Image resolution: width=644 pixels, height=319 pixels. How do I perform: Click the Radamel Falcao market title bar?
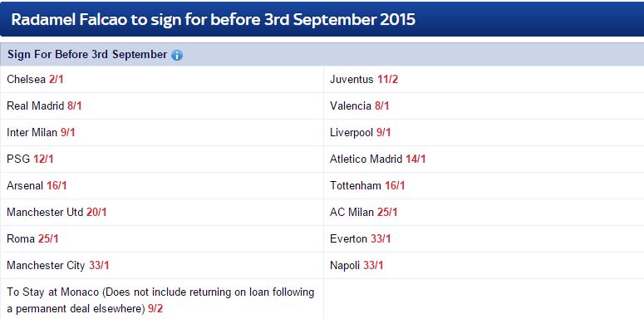(322, 19)
